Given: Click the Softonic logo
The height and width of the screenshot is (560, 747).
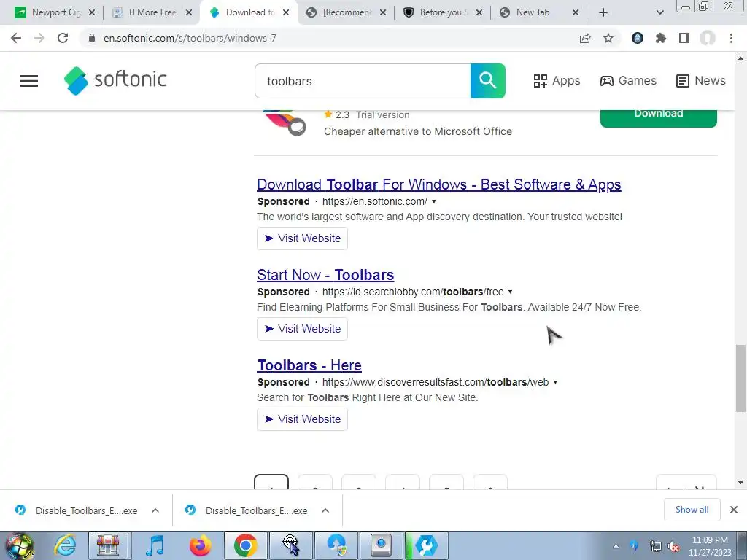Looking at the screenshot, I should pyautogui.click(x=115, y=80).
